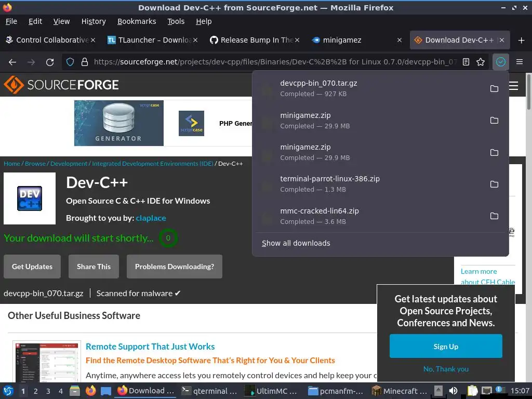Click the page vertical scrollbar
This screenshot has height=399, width=532.
[528, 92]
